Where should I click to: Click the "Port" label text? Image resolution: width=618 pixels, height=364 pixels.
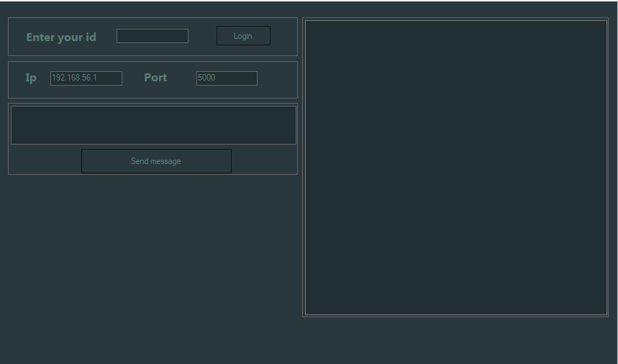[x=155, y=78]
